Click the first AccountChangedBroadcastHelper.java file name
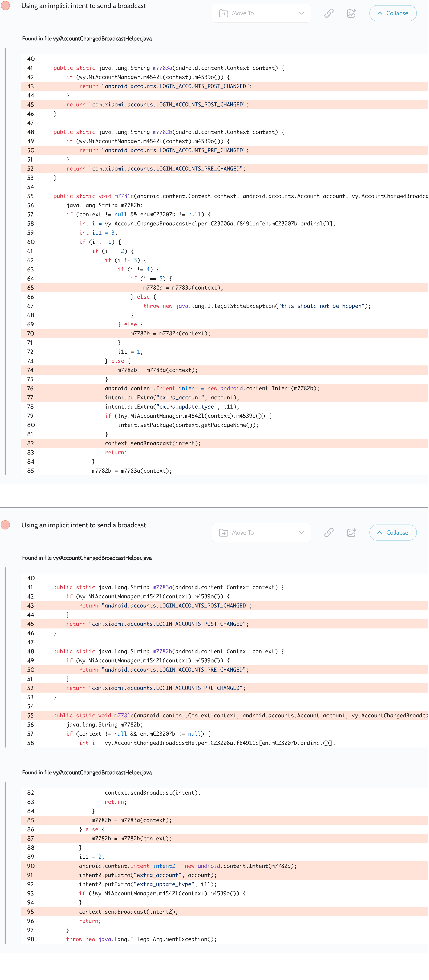 click(102, 38)
